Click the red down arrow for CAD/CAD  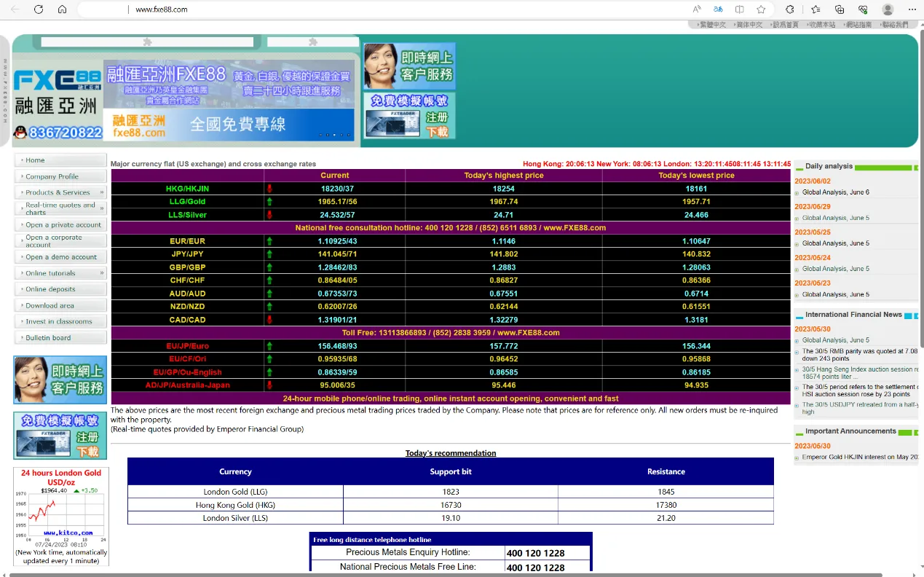[x=269, y=320]
